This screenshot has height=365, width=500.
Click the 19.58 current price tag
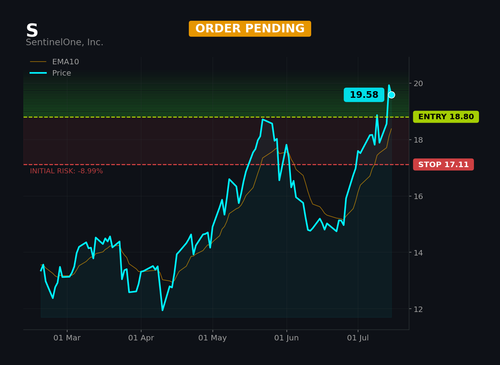[x=364, y=95]
